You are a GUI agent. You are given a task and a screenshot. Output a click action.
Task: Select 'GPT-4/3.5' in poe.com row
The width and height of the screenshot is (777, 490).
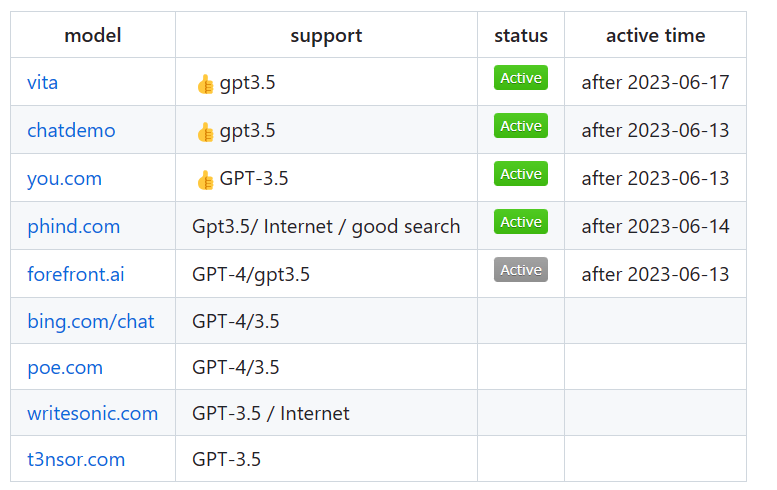236,368
